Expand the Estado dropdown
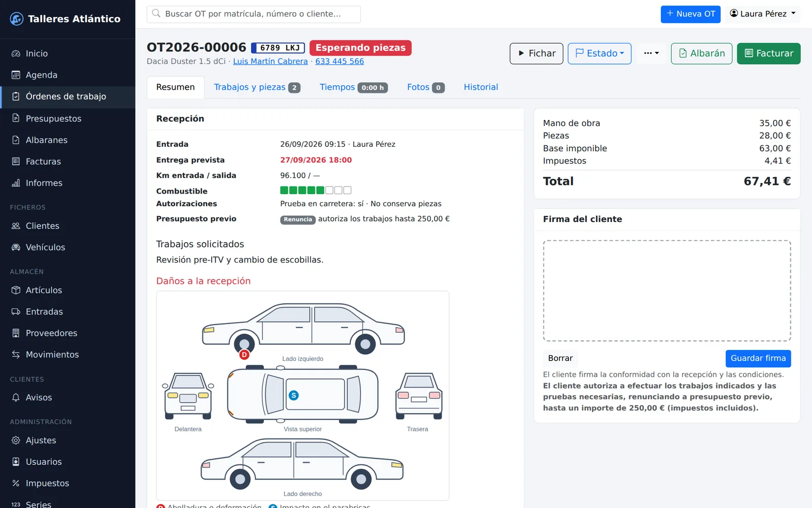Image resolution: width=812 pixels, height=508 pixels. click(599, 53)
